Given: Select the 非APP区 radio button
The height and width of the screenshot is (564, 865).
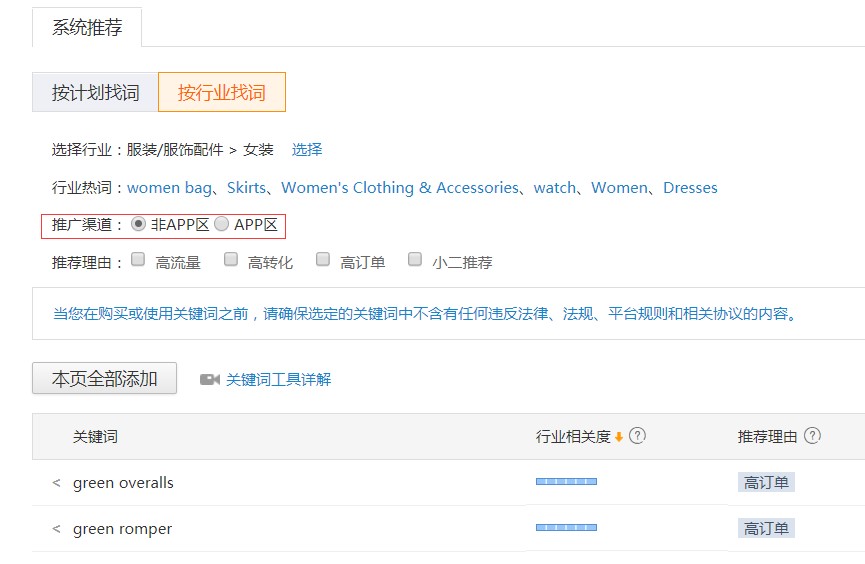Looking at the screenshot, I should [x=139, y=224].
